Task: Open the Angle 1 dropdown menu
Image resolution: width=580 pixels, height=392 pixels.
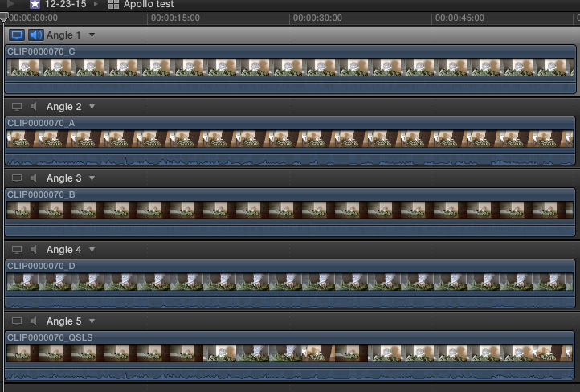Action: click(92, 35)
